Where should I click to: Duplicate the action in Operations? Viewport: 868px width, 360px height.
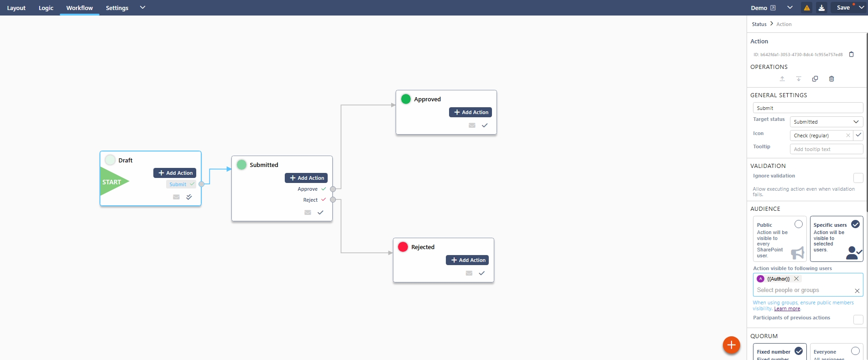(x=815, y=79)
